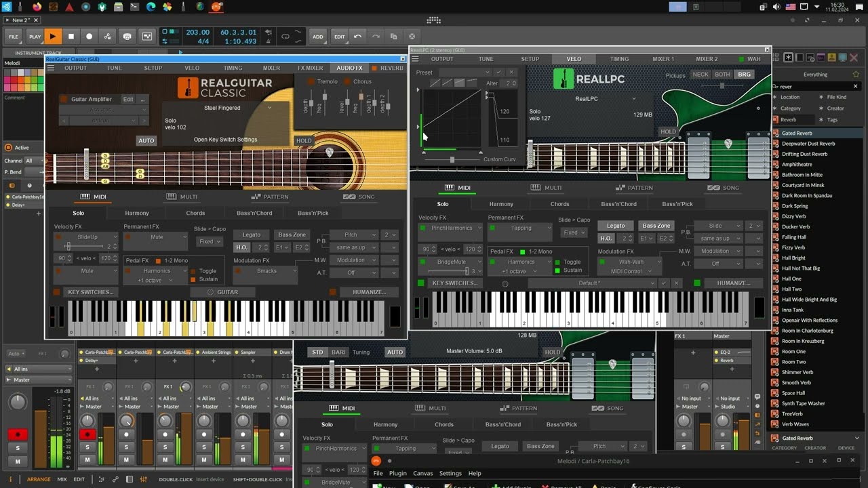Toggle Sustain checkbox in RealLPC Pedal FX
The image size is (868, 488).
pos(558,270)
